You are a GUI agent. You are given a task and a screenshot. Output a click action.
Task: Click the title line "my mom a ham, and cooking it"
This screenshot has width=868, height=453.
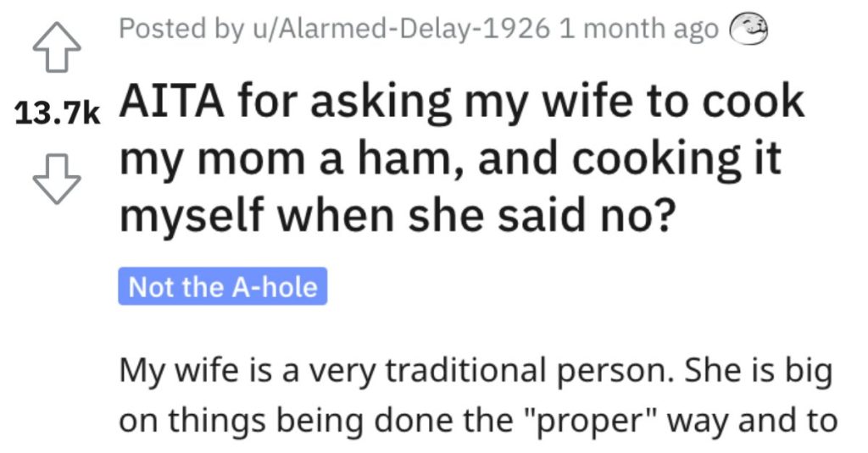click(x=450, y=160)
